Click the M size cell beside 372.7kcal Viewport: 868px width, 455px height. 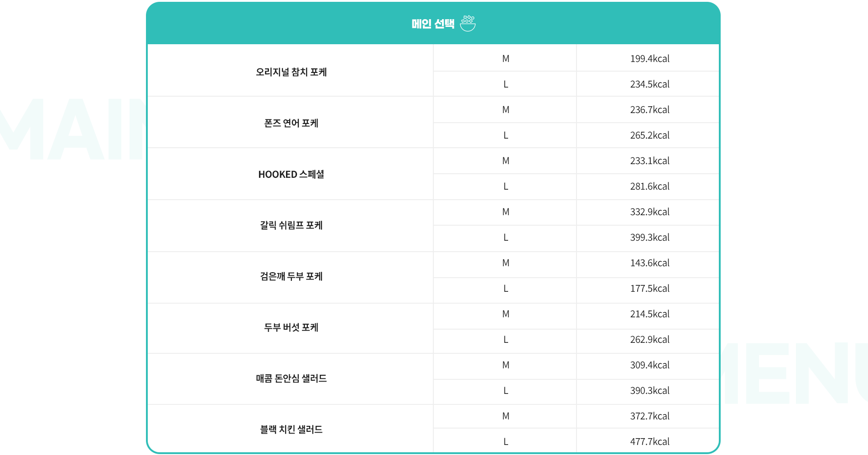[505, 416]
